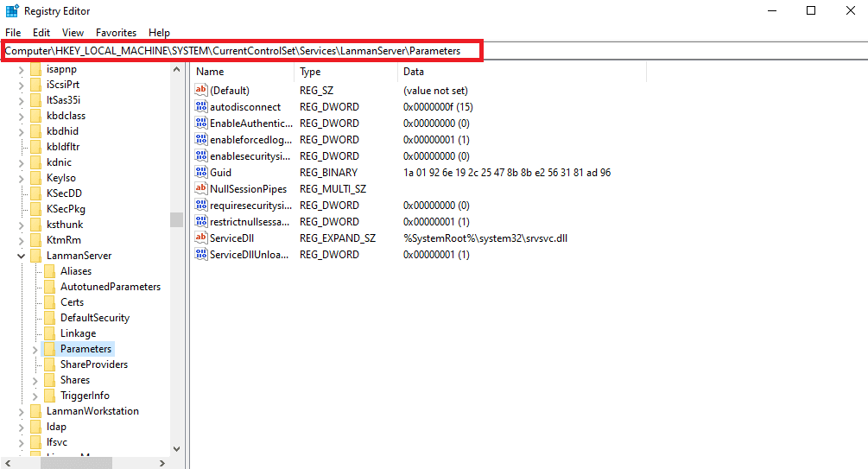Click the NullSessionPipes string icon
868x469 pixels.
201,189
